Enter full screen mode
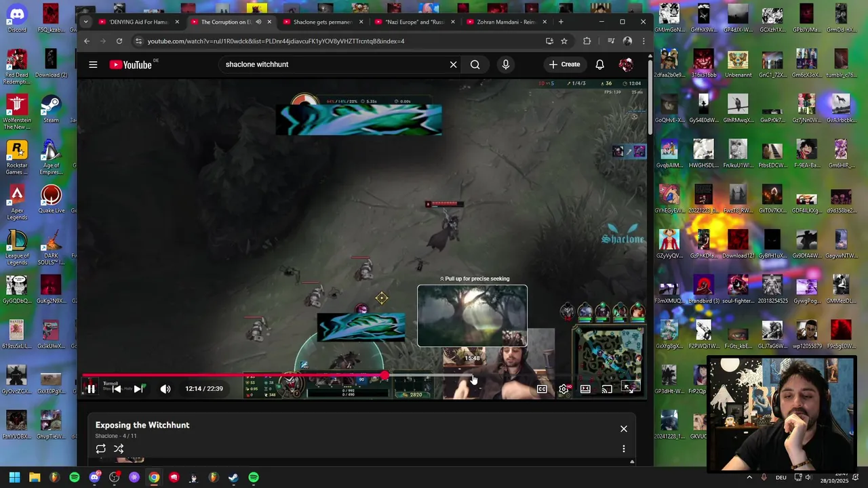The image size is (868, 488). tap(629, 389)
